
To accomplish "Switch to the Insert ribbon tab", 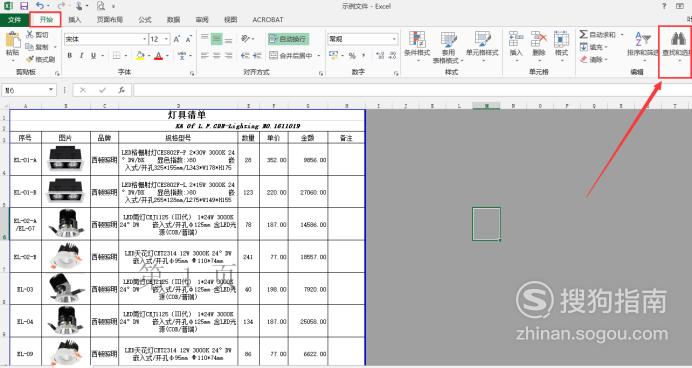I will coord(75,19).
